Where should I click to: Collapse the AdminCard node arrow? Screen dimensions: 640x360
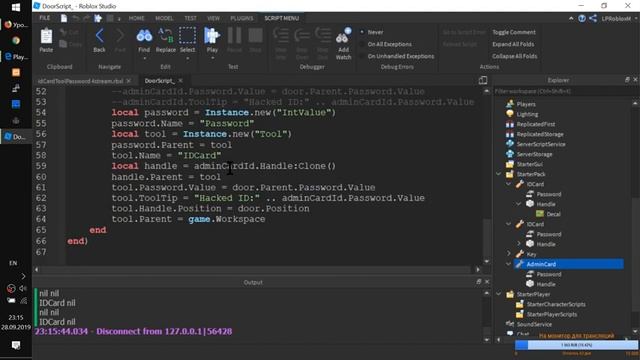coord(509,264)
